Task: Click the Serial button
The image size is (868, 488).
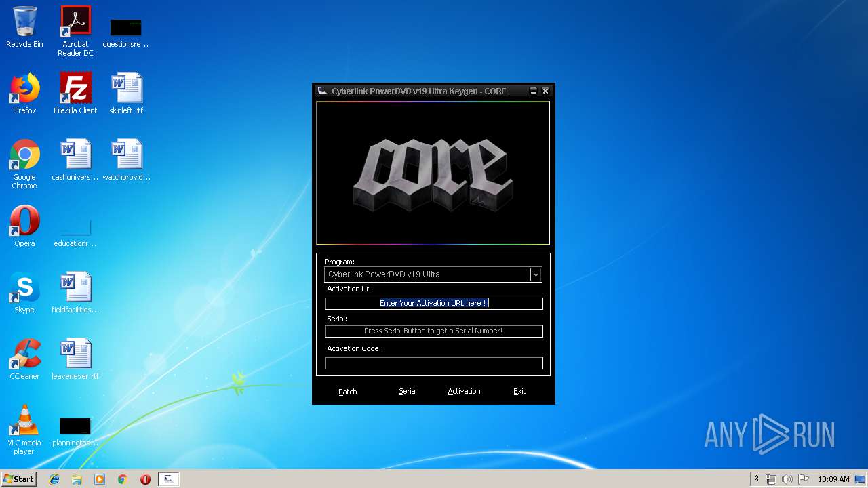Action: point(408,391)
